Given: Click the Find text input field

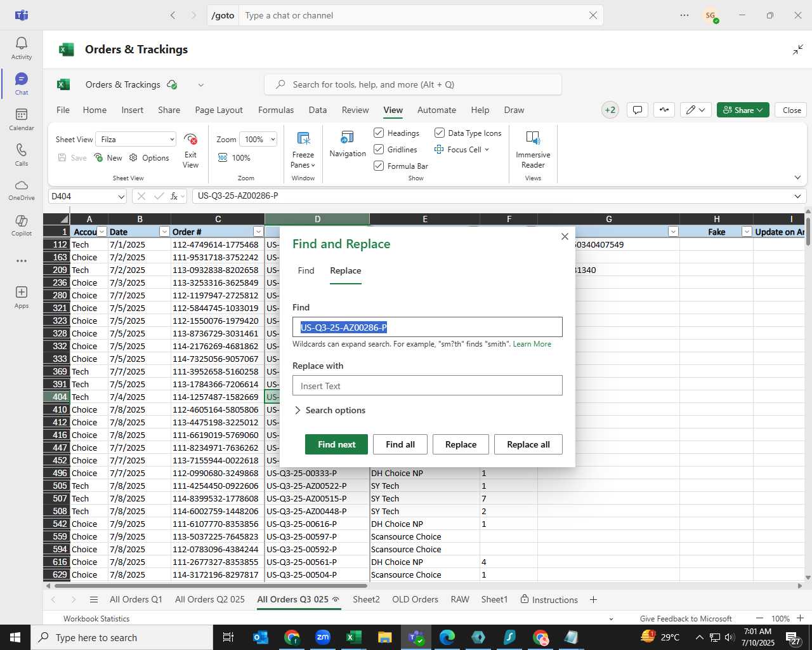Looking at the screenshot, I should tap(428, 327).
